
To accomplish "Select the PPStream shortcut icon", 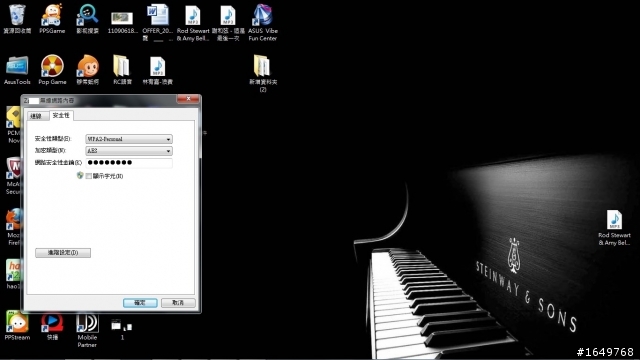I will (x=17, y=325).
